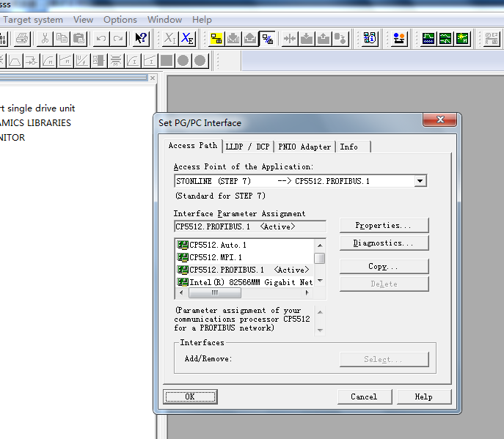This screenshot has height=439, width=504.
Task: Select CP5512.PROFIBUS.1 <Active> in the list
Action: click(244, 270)
